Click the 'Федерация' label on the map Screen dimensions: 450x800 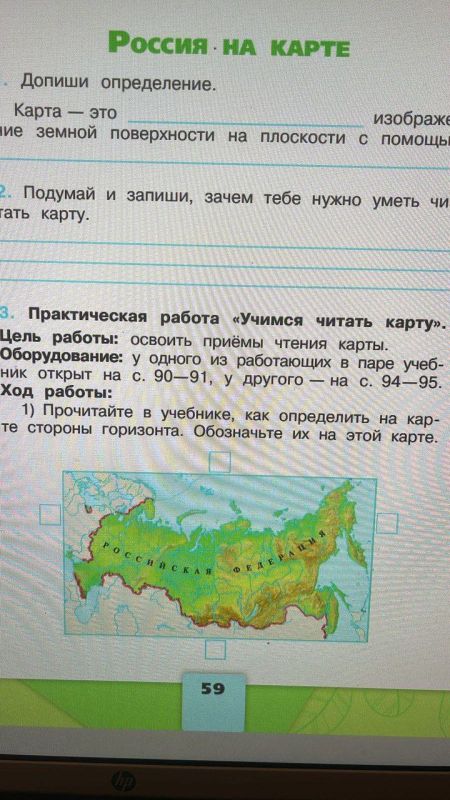pos(278,553)
